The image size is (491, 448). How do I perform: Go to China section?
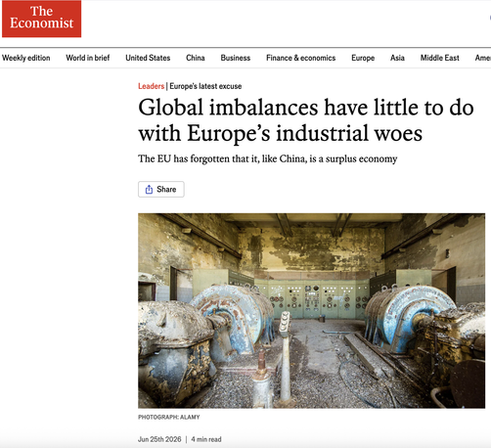click(196, 58)
